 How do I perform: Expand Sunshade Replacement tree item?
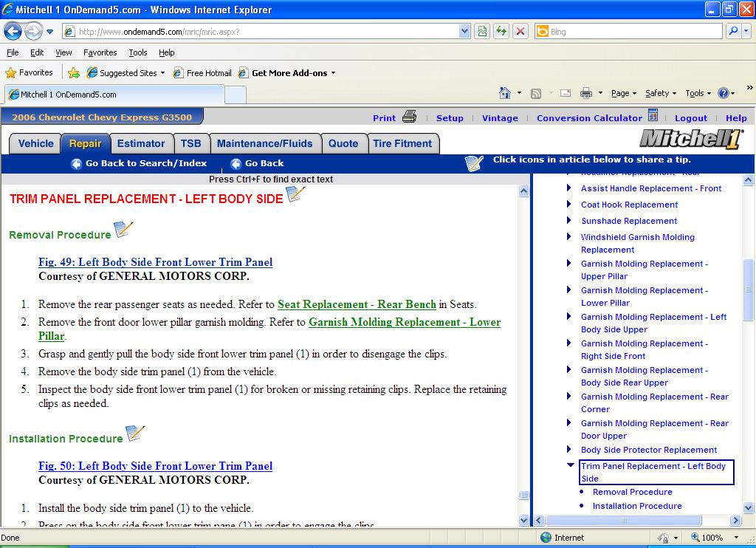(569, 220)
